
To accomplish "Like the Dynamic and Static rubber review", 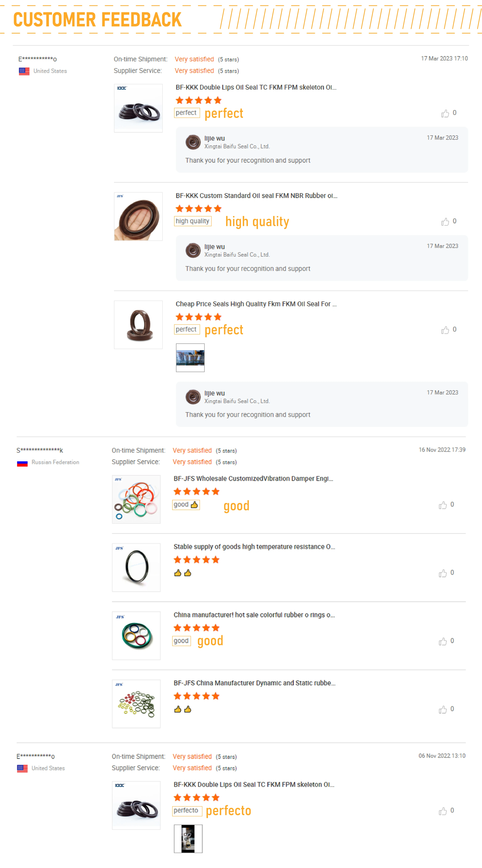I will point(443,709).
